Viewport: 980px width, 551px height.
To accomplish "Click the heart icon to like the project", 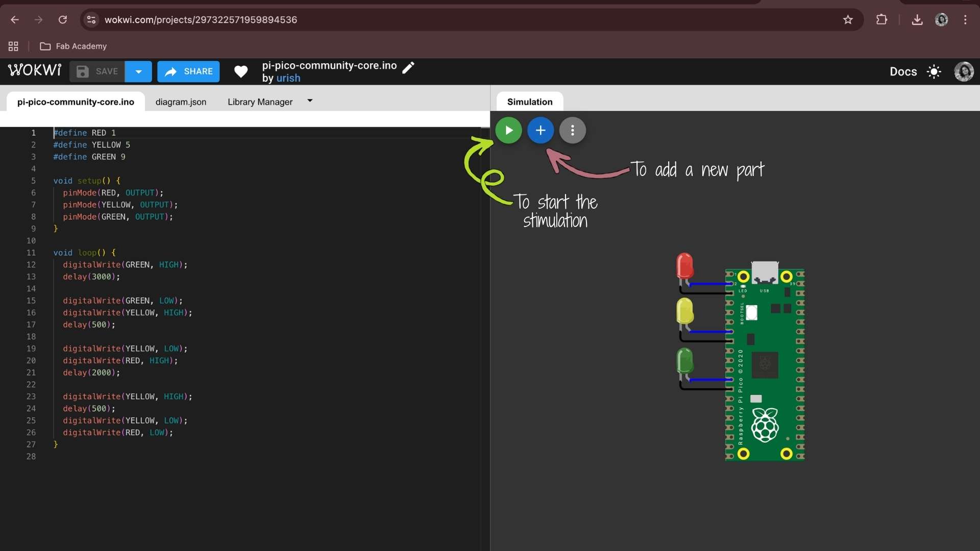I will (241, 71).
